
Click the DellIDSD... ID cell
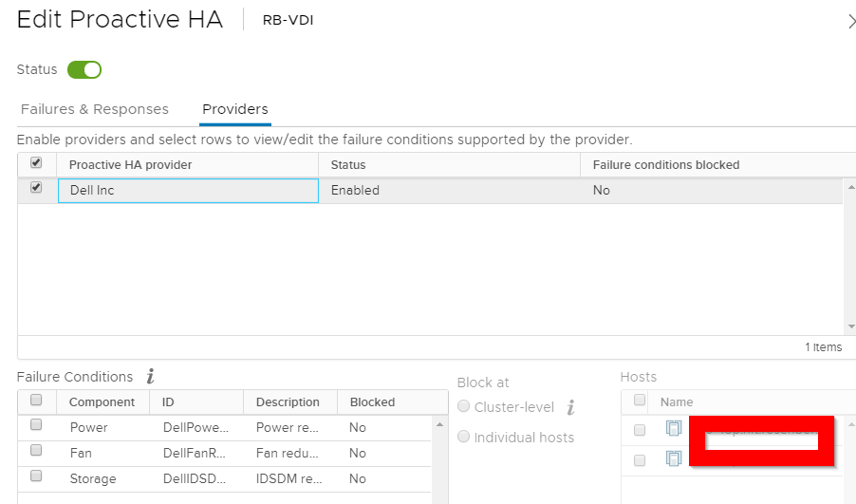195,479
